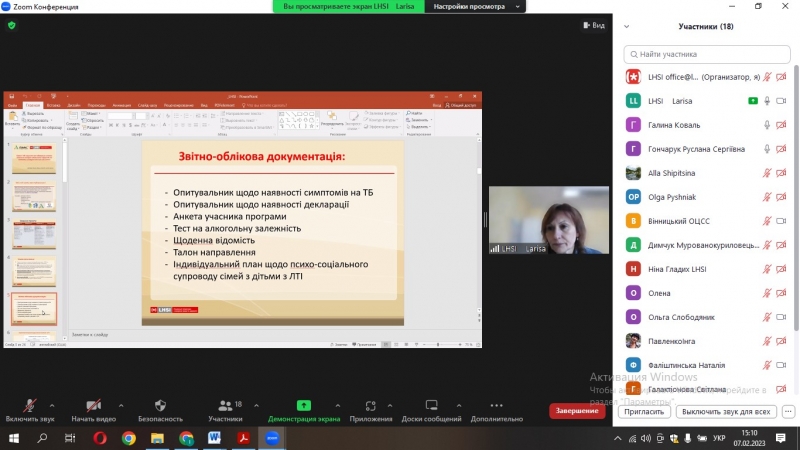Image resolution: width=800 pixels, height=450 pixels.
Task: Open the Безопасность shield icon
Action: coord(160,405)
